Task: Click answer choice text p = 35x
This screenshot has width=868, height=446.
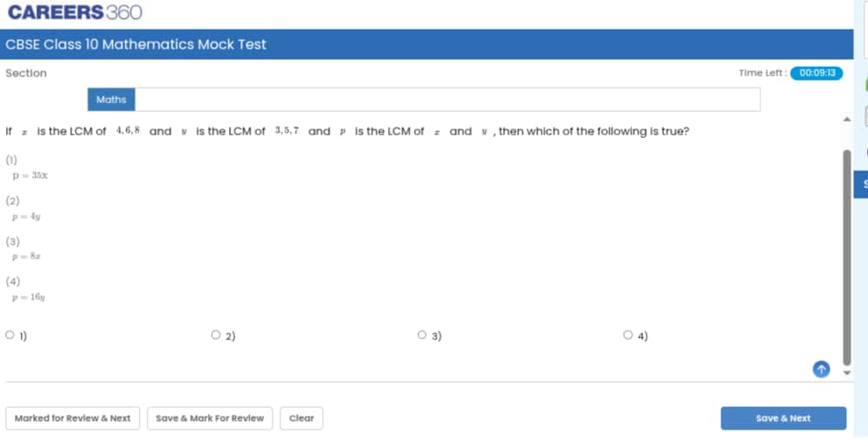Action: click(x=30, y=175)
